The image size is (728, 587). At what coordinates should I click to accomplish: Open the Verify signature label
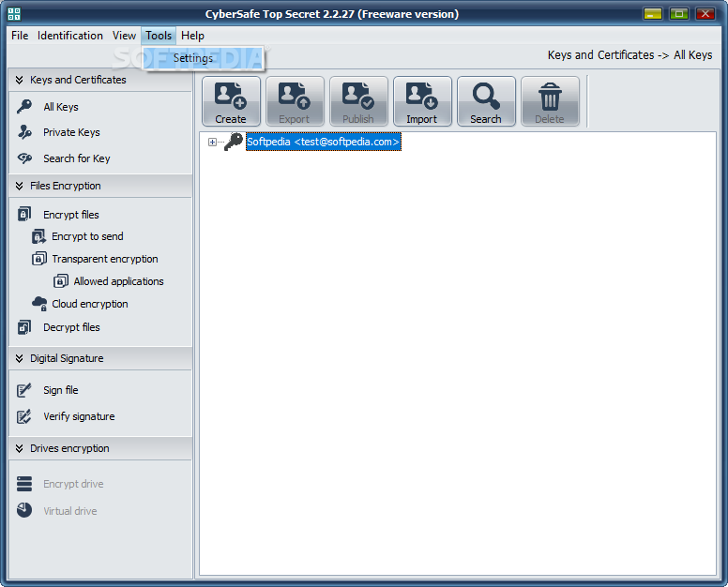pyautogui.click(x=79, y=416)
